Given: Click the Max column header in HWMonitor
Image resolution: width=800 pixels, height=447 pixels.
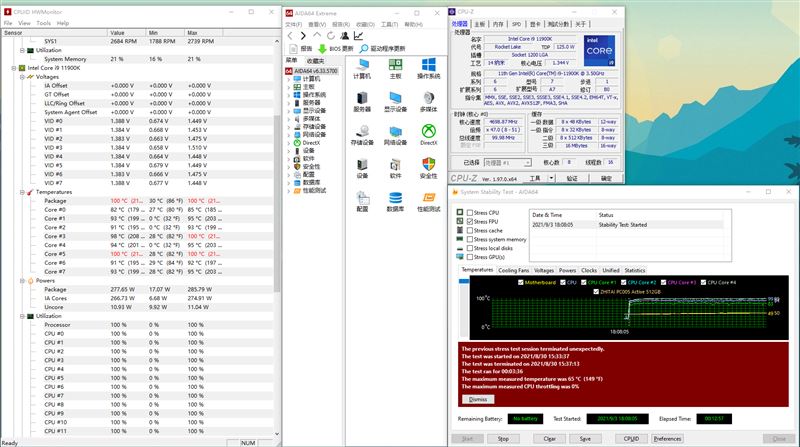Looking at the screenshot, I should [x=204, y=33].
